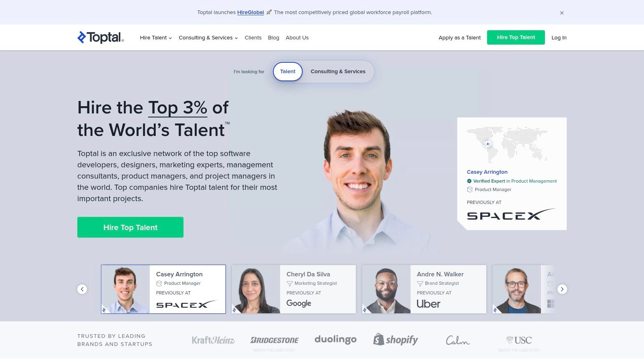Expand the Hire Talent menu
Screen dimensions: 644x362
pos(156,38)
